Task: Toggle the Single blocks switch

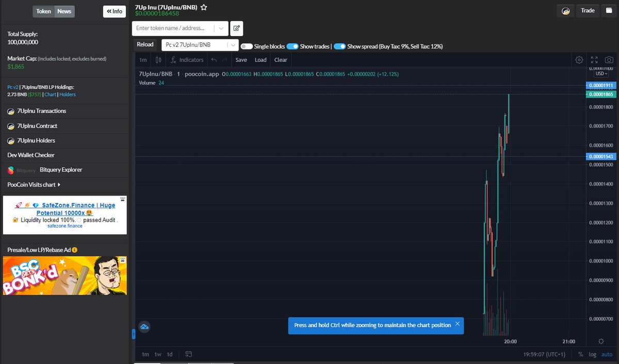Action: pos(247,46)
